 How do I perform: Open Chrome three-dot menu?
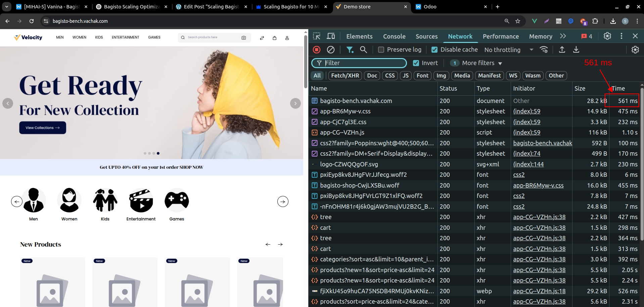click(637, 21)
